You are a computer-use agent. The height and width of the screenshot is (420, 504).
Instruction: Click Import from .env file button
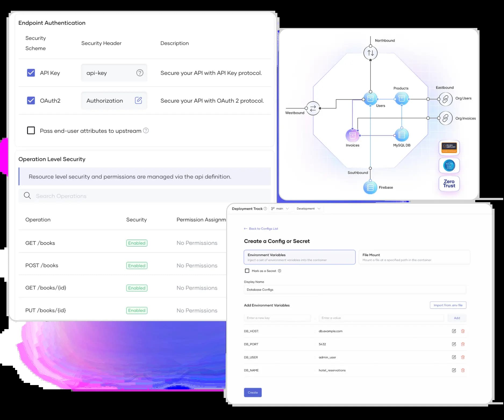(448, 305)
